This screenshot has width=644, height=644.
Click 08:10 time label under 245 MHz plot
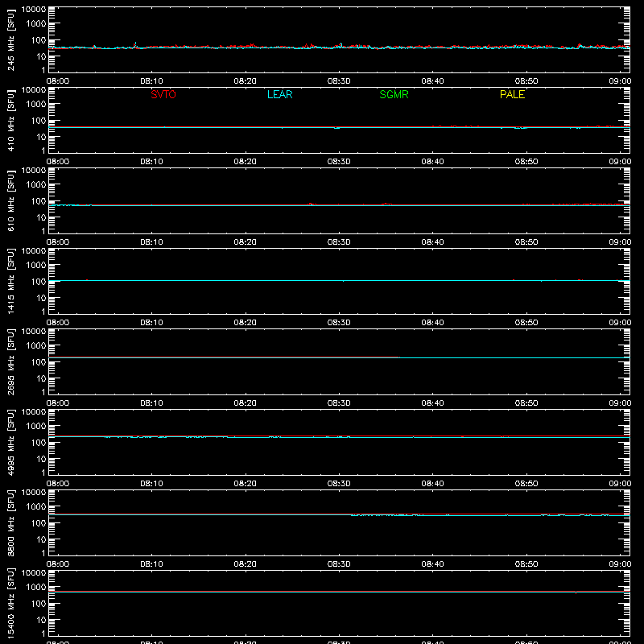coord(151,81)
